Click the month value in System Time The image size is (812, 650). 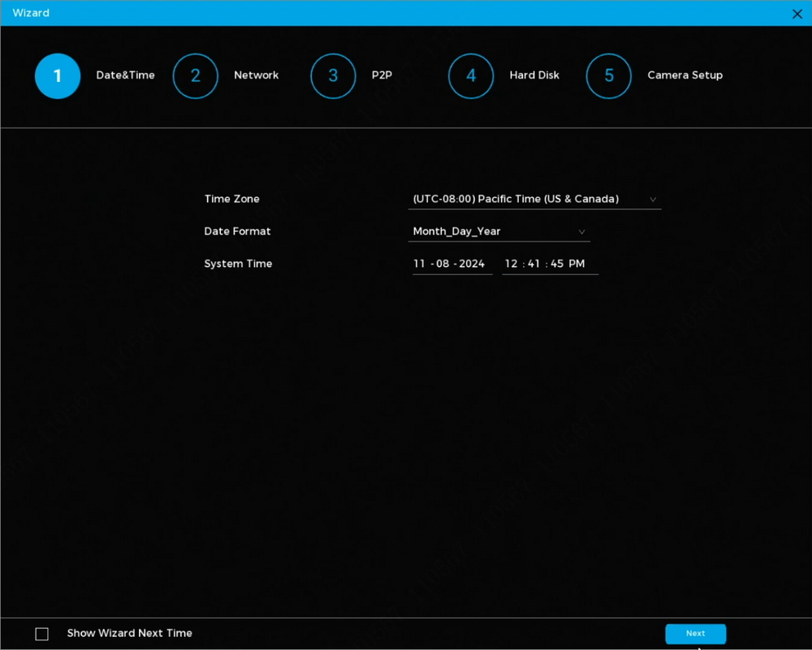tap(419, 264)
